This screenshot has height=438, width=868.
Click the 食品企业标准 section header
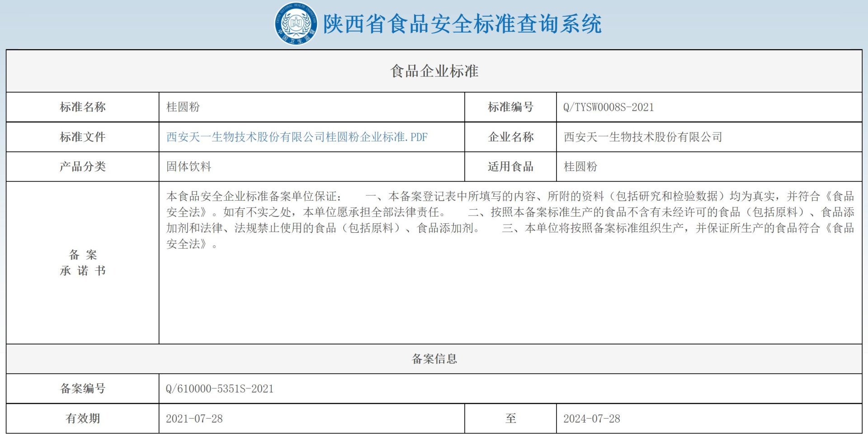(434, 71)
